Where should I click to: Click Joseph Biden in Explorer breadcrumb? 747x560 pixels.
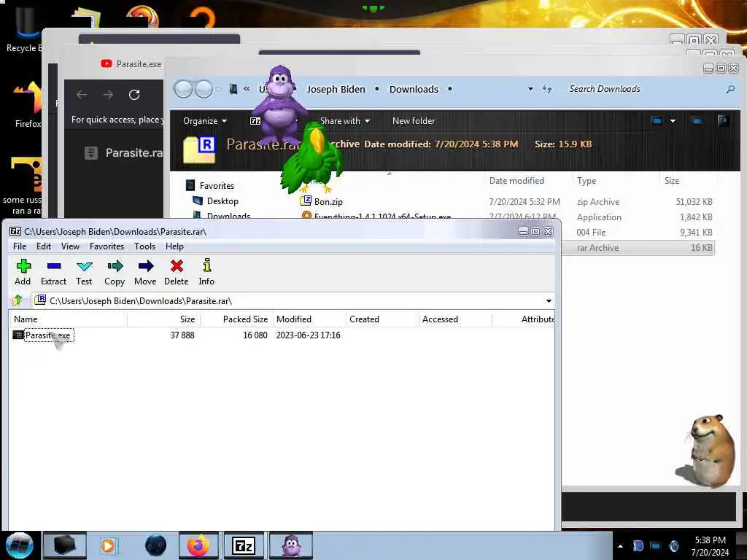point(336,89)
